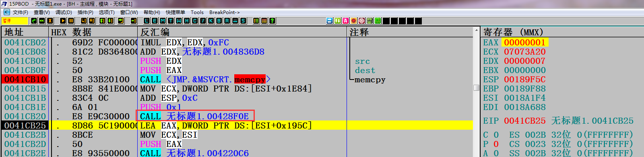Open the Source (S) window icon
Viewport: 644px width, 157px height.
(x=243, y=20)
